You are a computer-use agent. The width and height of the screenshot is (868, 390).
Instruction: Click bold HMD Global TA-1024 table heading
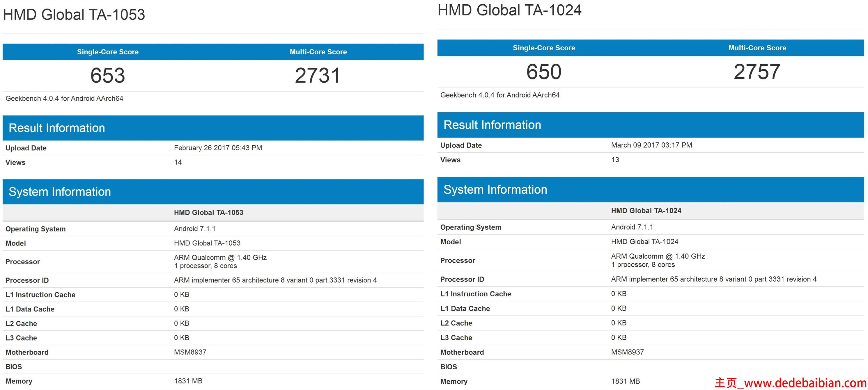pos(646,211)
